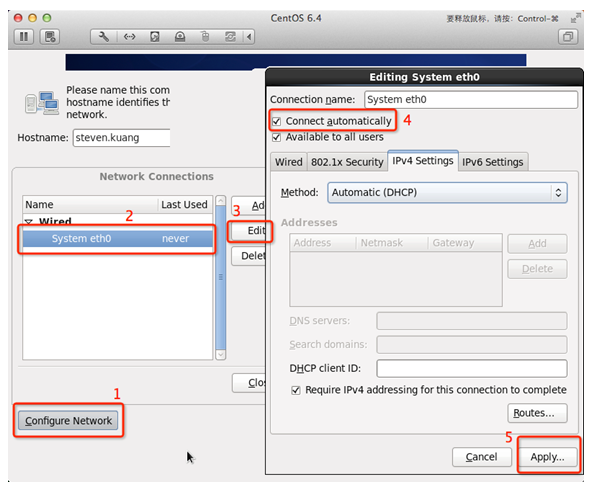Click the mouse device icon in toolbar
The width and height of the screenshot is (597, 487).
coord(205,37)
